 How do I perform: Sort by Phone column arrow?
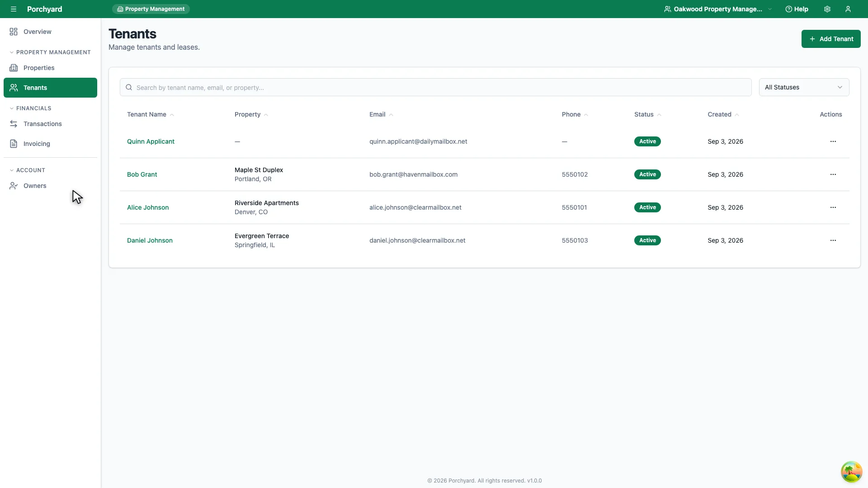click(x=586, y=115)
